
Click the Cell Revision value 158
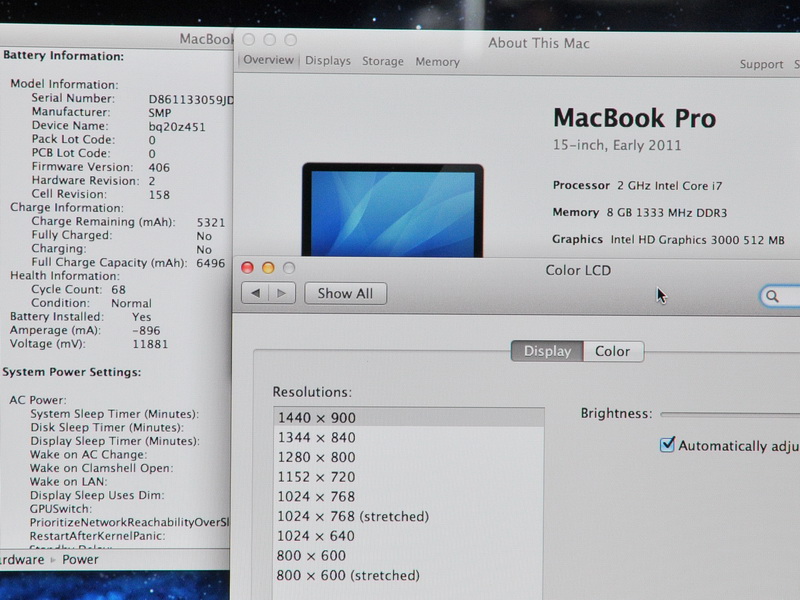[159, 195]
